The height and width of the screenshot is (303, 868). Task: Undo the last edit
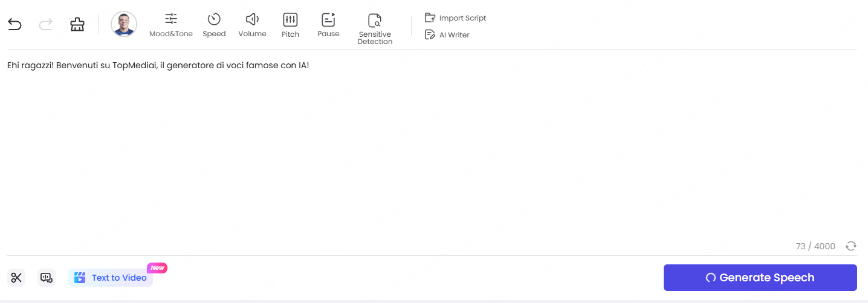(15, 24)
